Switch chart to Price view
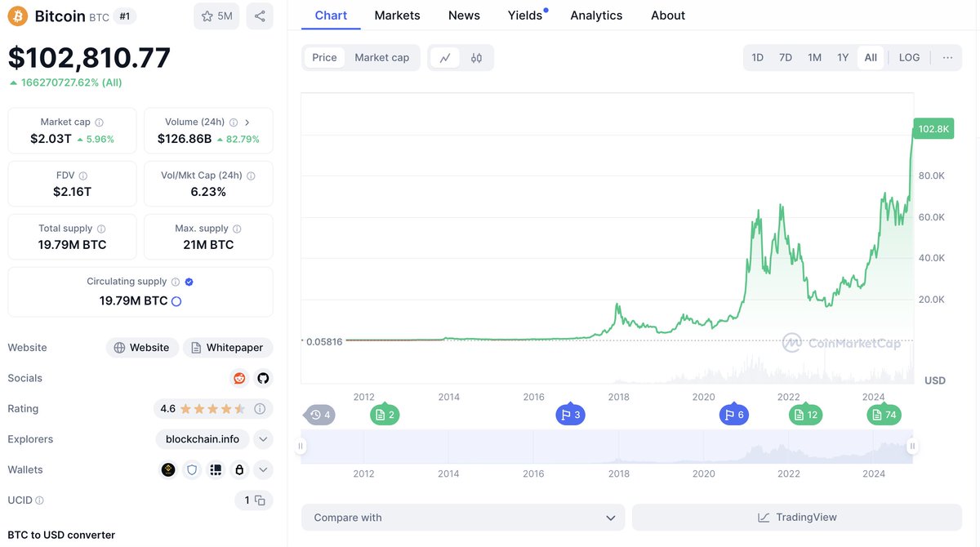This screenshot has height=547, width=980. pyautogui.click(x=324, y=58)
